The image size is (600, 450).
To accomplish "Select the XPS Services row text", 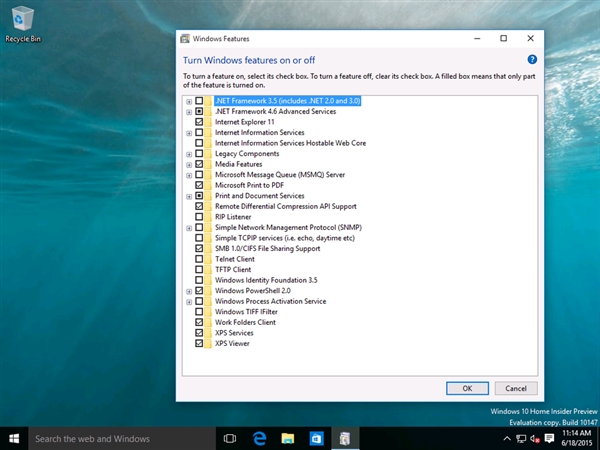I will click(x=234, y=333).
